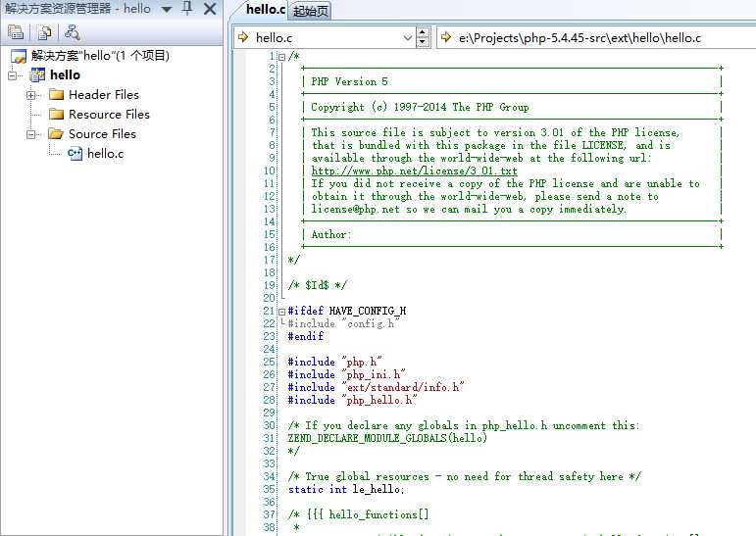This screenshot has height=536, width=756.
Task: Click the open Source Files folder icon
Action: click(56, 134)
